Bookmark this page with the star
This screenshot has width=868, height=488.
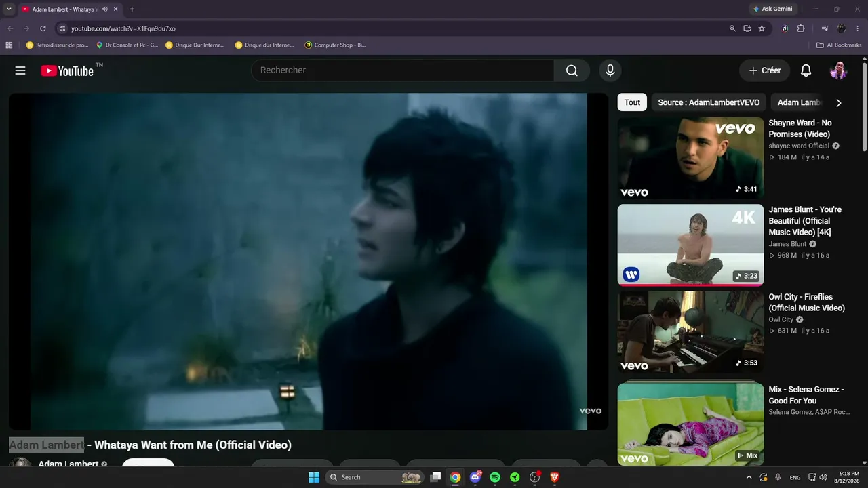click(762, 28)
